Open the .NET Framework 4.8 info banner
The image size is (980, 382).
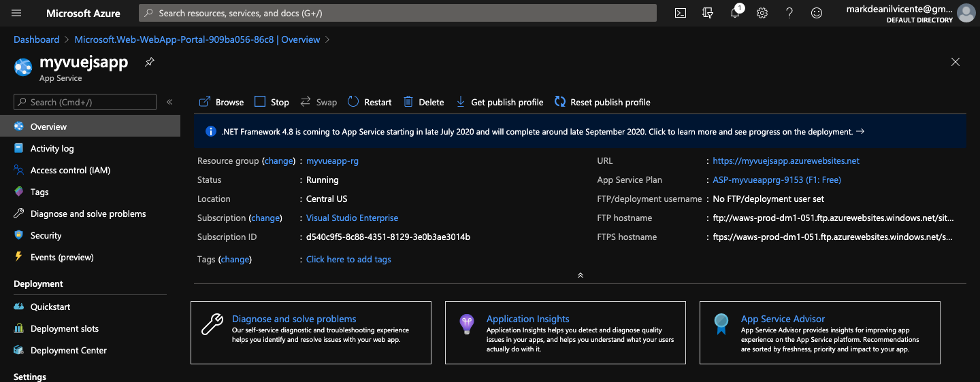(x=580, y=132)
